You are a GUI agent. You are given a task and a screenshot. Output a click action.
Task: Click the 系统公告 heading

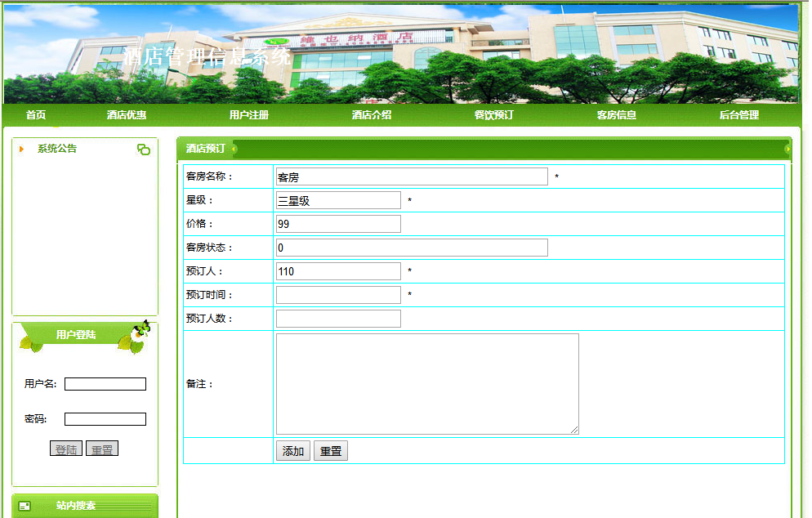point(57,149)
